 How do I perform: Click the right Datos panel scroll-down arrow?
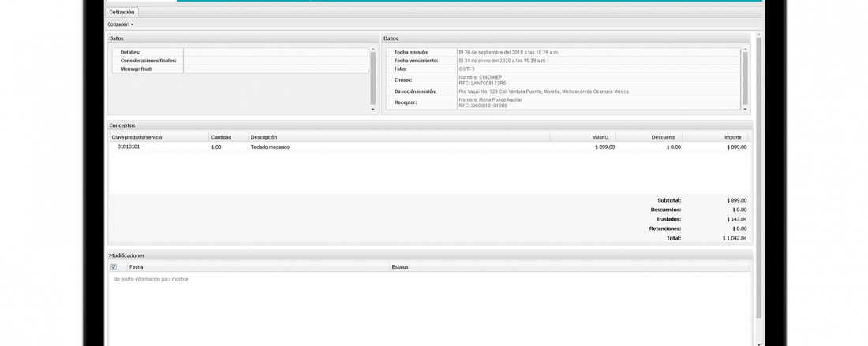745,110
